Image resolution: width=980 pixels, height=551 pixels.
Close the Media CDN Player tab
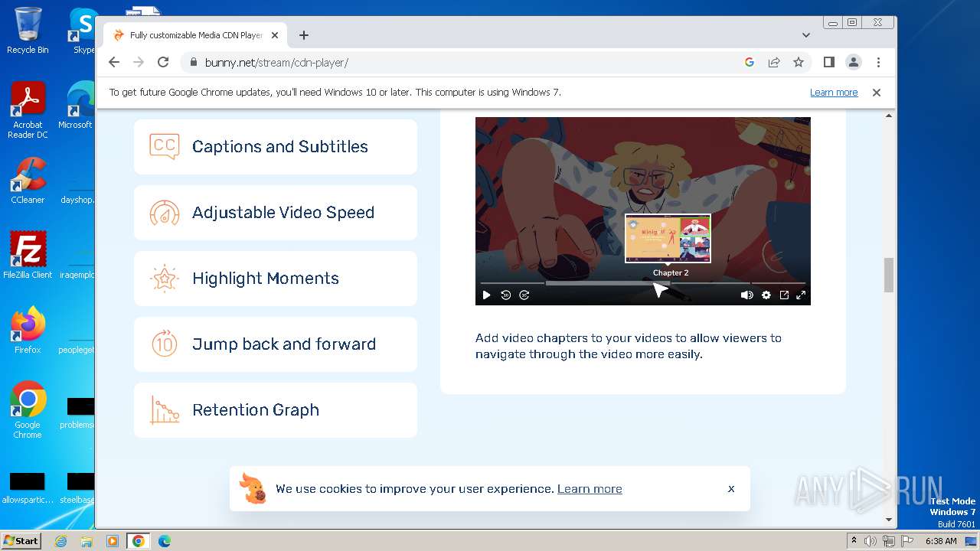click(x=275, y=35)
